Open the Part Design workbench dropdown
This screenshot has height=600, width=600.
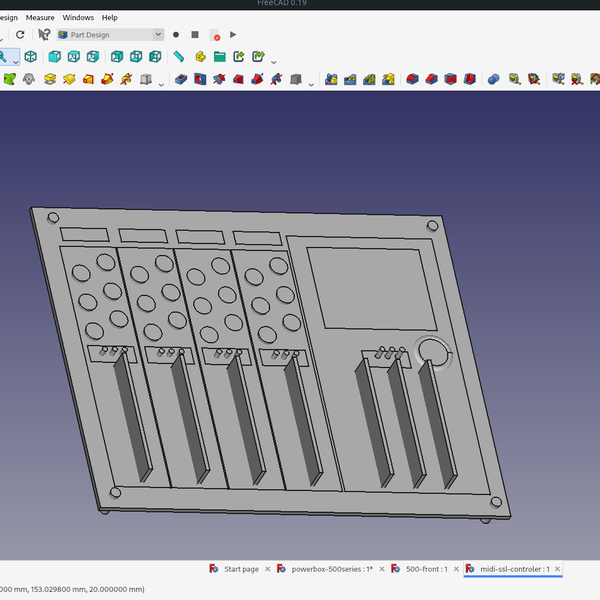pyautogui.click(x=110, y=35)
